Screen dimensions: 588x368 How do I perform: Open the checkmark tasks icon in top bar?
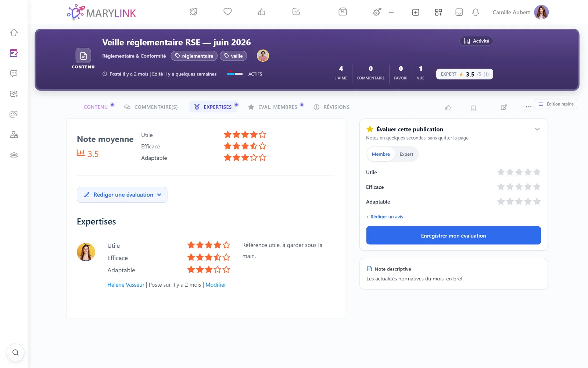296,12
